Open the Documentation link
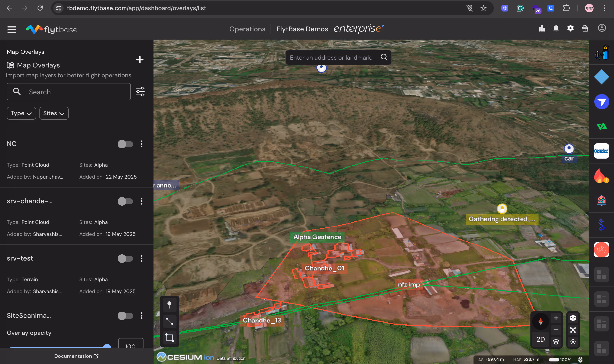This screenshot has height=364, width=614. point(76,356)
